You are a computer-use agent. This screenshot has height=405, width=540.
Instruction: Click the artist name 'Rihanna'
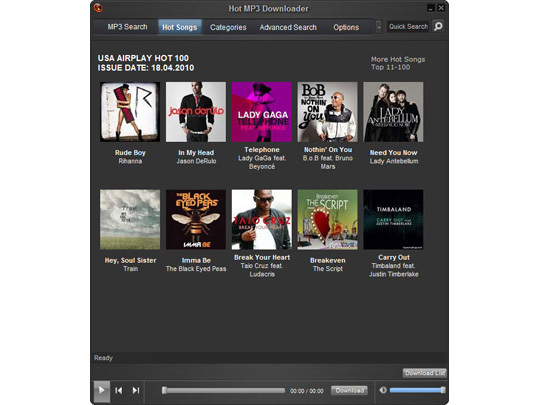click(x=130, y=161)
